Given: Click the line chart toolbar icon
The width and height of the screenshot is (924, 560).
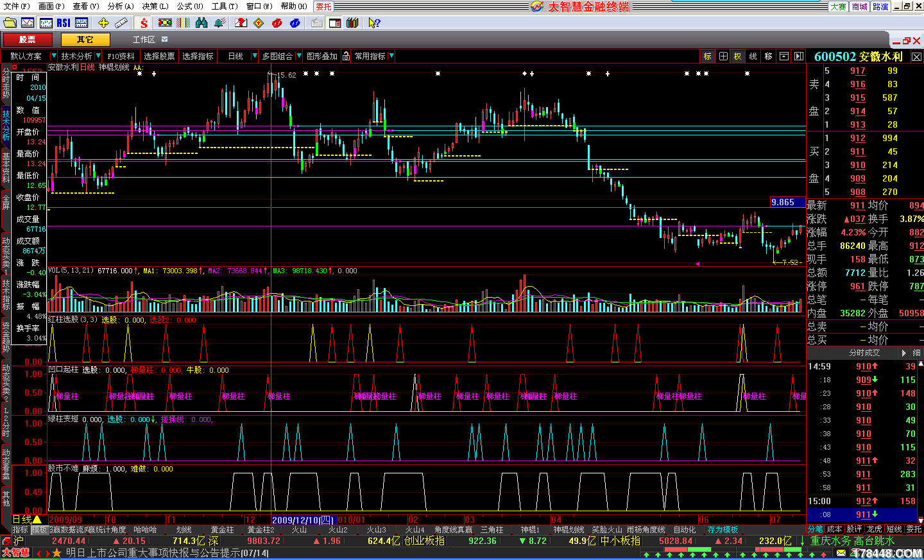Looking at the screenshot, I should point(28,22).
